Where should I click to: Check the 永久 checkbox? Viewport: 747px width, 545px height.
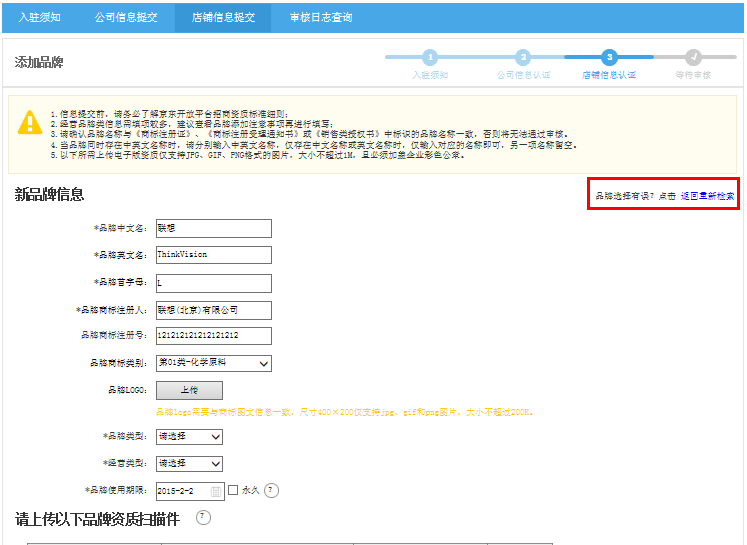tap(233, 490)
